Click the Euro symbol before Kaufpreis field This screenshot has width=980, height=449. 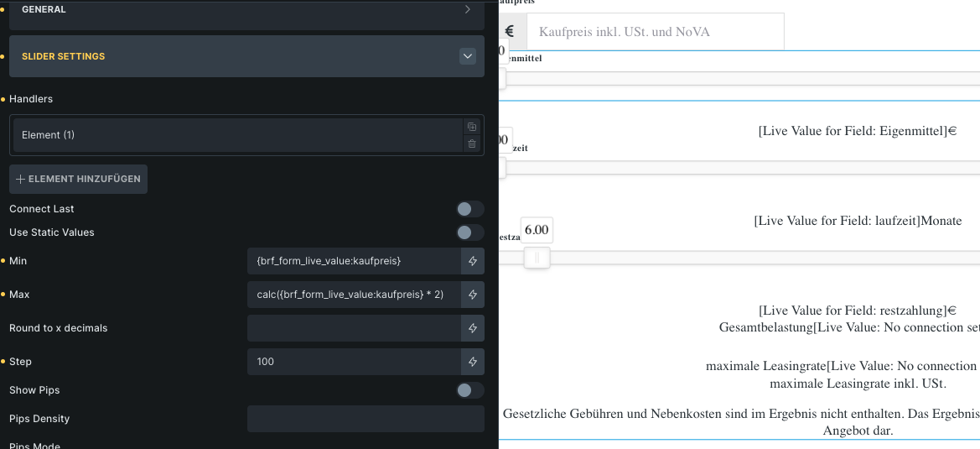[x=510, y=31]
